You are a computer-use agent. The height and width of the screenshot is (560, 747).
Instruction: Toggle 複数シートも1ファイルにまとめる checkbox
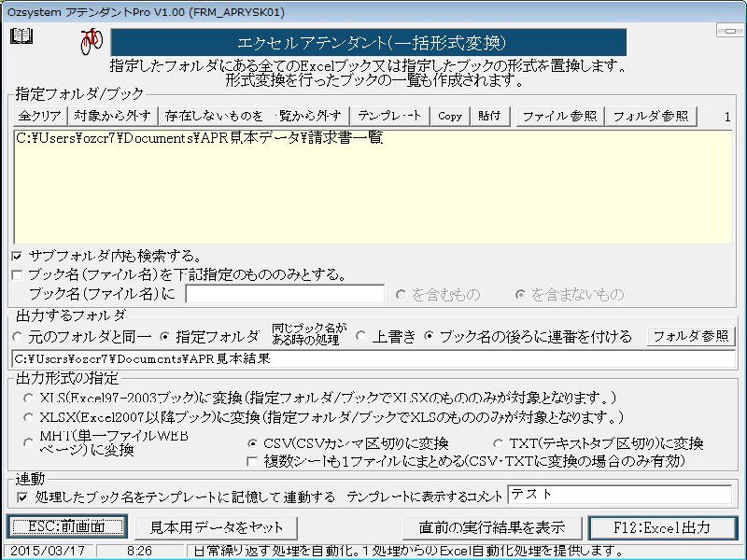pos(251,460)
